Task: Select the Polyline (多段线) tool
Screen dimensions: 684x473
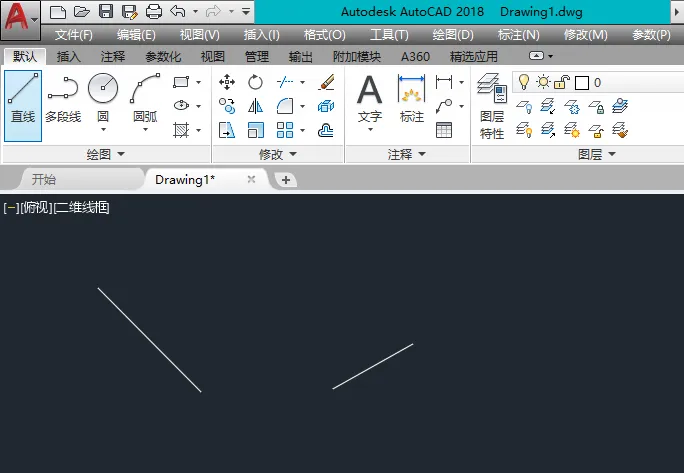Action: tap(63, 99)
